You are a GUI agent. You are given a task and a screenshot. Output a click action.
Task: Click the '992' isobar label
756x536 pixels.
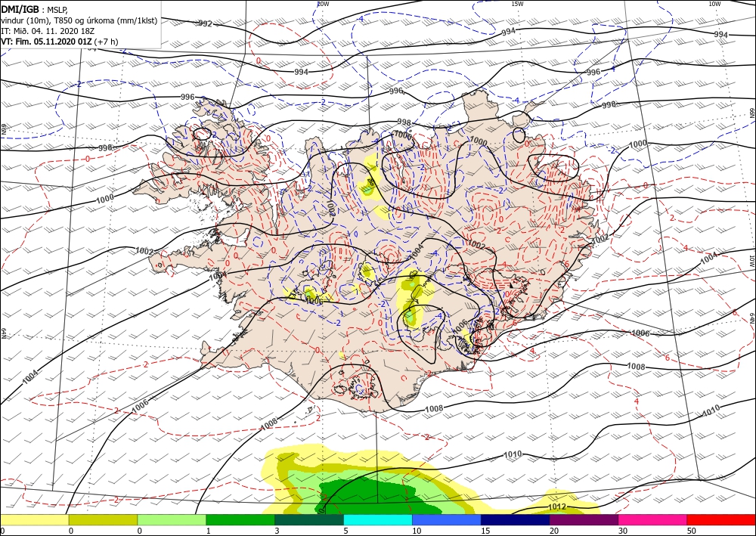(x=205, y=23)
